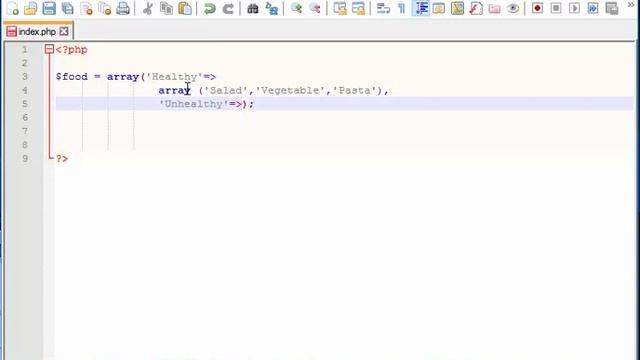The height and width of the screenshot is (360, 640).
Task: Select the index.php tab
Action: [x=37, y=31]
